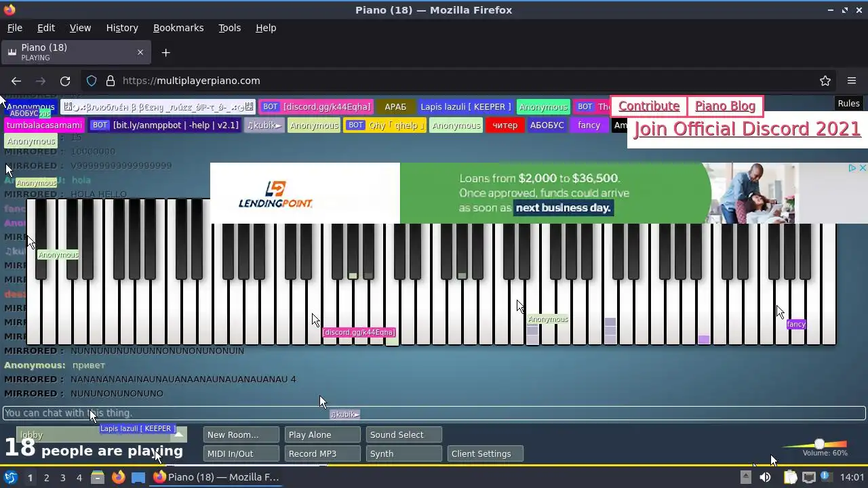Click the Rules button

[x=848, y=104]
